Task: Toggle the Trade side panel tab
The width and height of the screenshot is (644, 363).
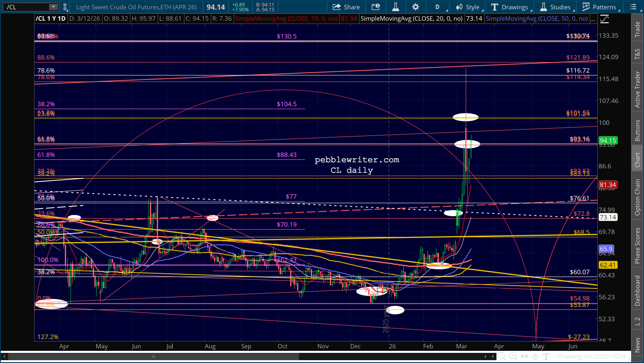Action: (x=638, y=29)
